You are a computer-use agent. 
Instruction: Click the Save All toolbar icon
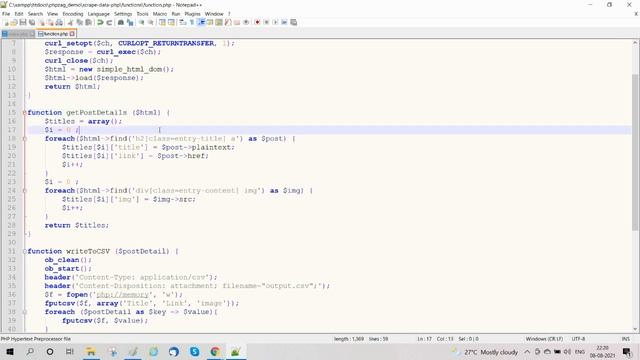32,22
